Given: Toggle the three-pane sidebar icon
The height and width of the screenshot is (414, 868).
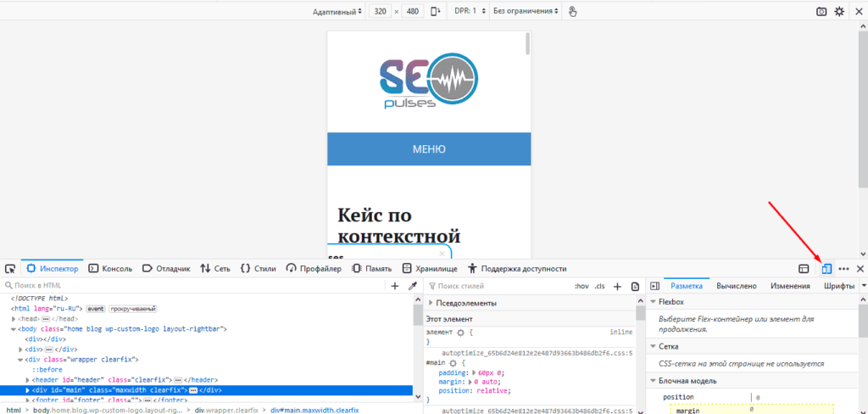Looking at the screenshot, I should pyautogui.click(x=655, y=286).
